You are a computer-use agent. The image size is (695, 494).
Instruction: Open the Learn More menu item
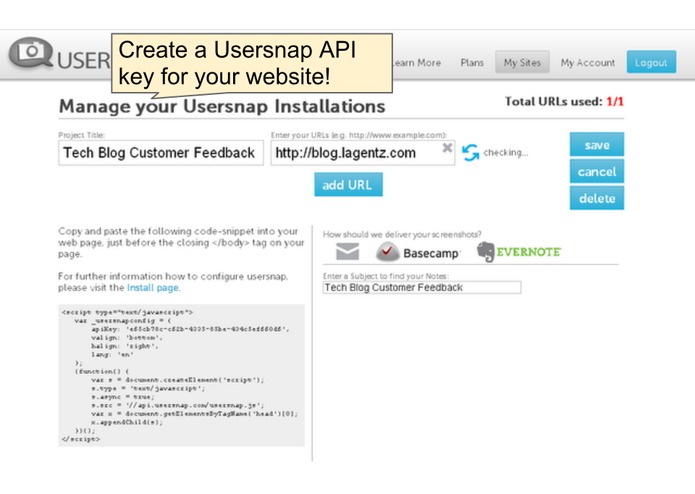[x=417, y=63]
